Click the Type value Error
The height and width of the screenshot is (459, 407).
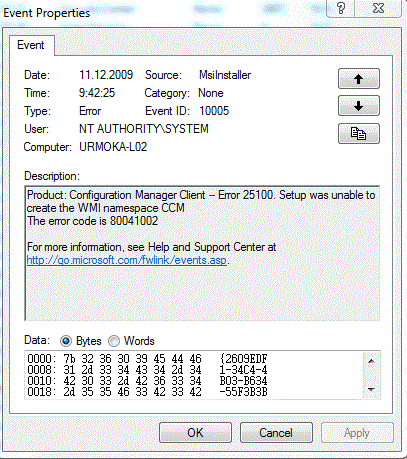click(x=90, y=111)
